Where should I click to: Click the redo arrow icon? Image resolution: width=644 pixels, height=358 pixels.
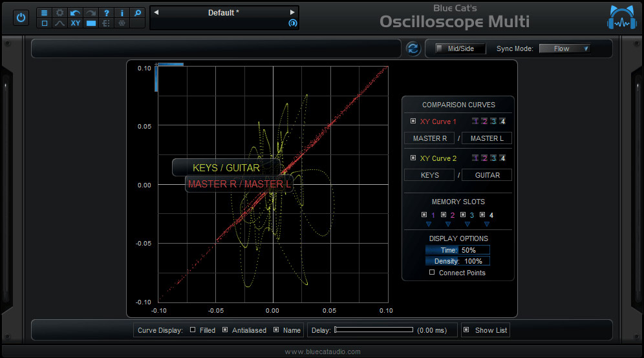point(91,13)
